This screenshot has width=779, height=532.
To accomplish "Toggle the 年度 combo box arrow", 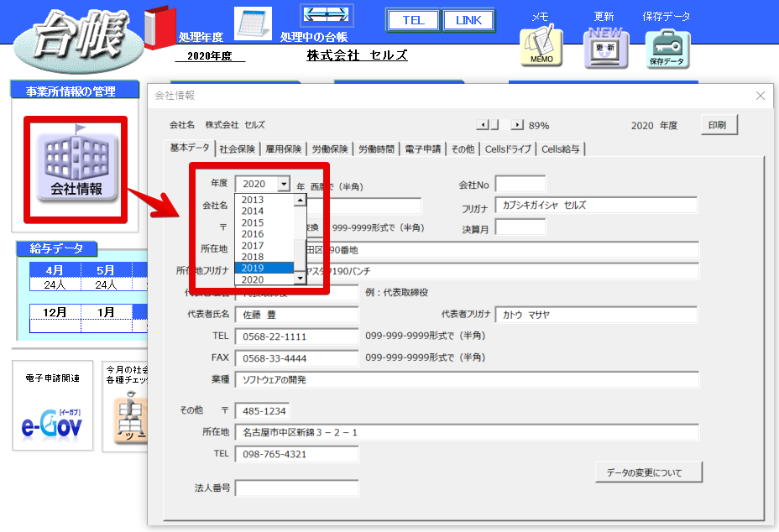I will (283, 184).
